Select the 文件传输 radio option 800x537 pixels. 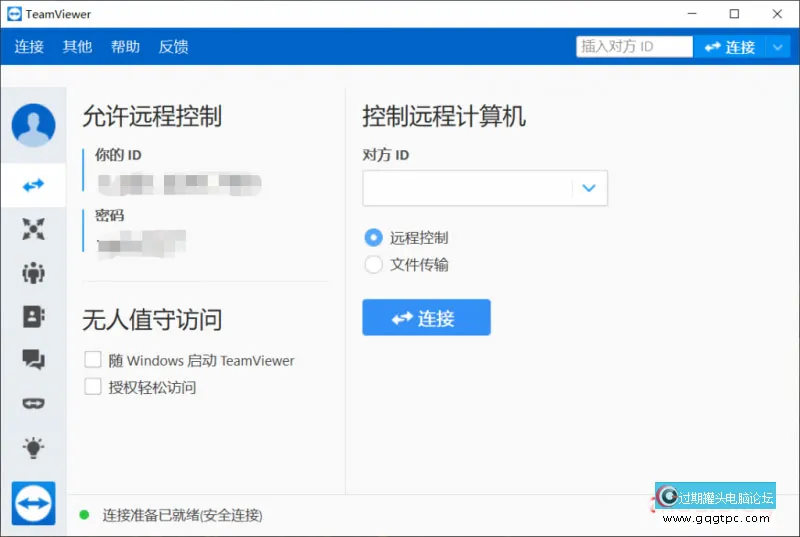(x=373, y=264)
